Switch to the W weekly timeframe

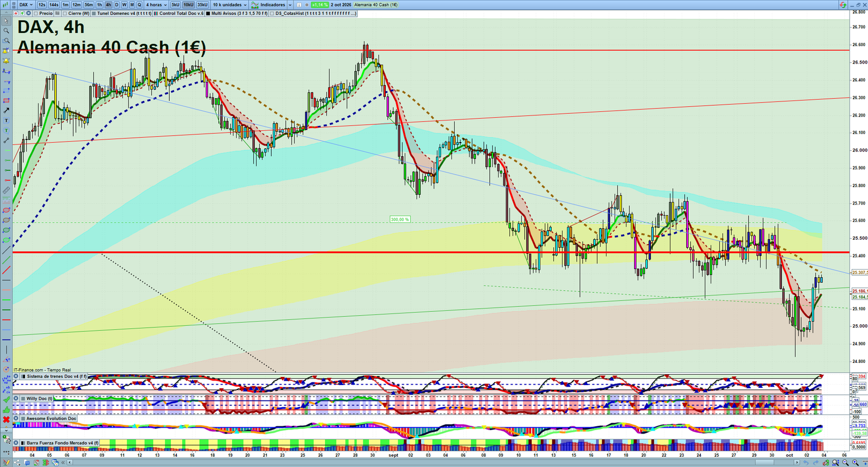click(124, 4)
